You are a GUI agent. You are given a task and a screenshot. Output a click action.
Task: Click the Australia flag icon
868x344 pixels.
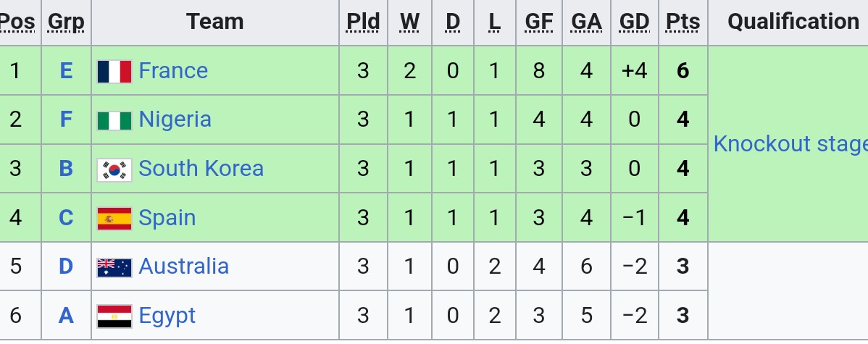tap(114, 267)
